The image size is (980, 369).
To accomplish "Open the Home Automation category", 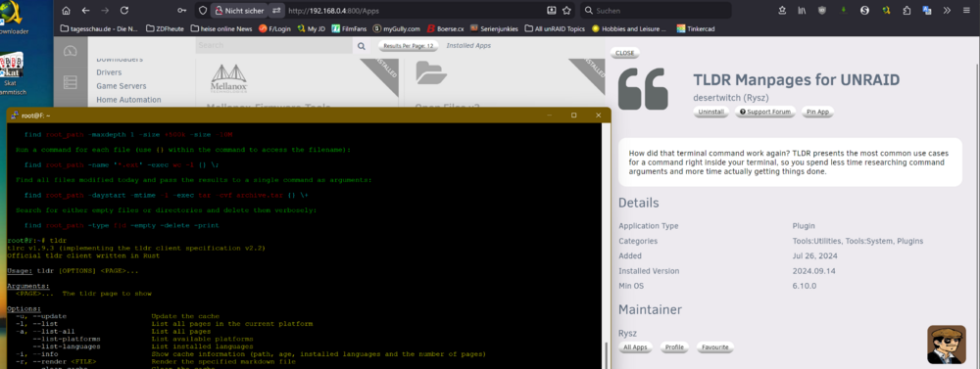I will coord(128,100).
